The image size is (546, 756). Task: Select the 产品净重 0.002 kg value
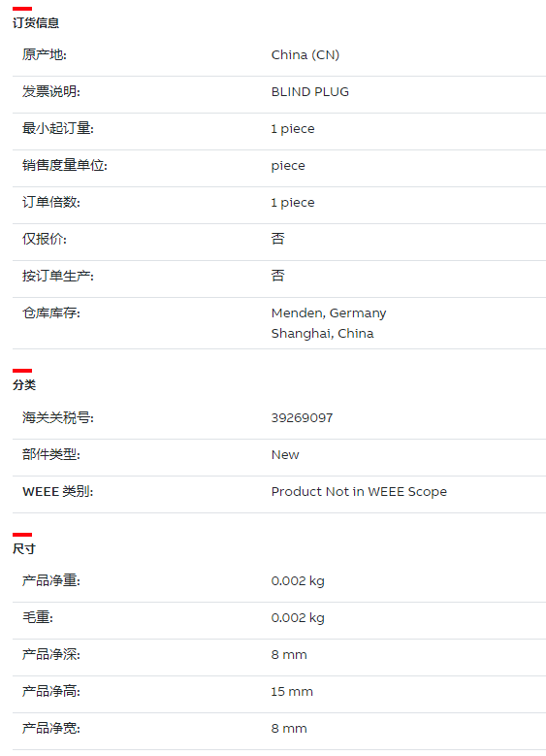[x=298, y=581]
